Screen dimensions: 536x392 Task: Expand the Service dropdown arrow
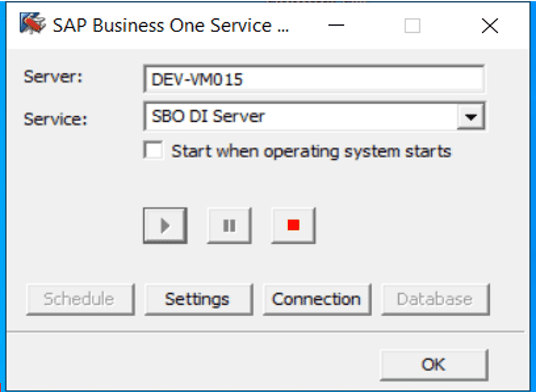470,118
